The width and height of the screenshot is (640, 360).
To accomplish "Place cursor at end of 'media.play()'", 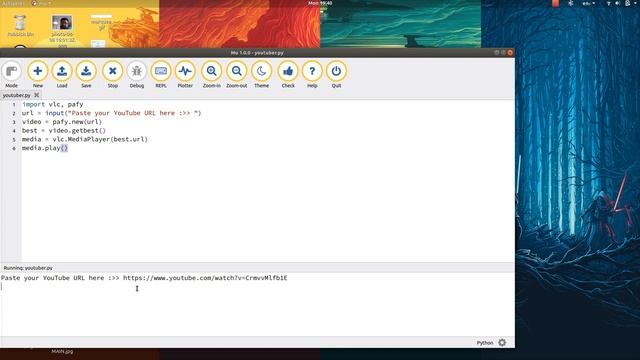I will coord(68,148).
